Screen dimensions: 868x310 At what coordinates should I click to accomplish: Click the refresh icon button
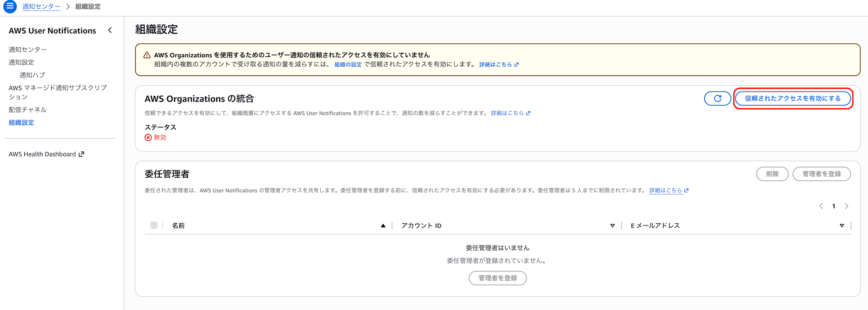[717, 98]
